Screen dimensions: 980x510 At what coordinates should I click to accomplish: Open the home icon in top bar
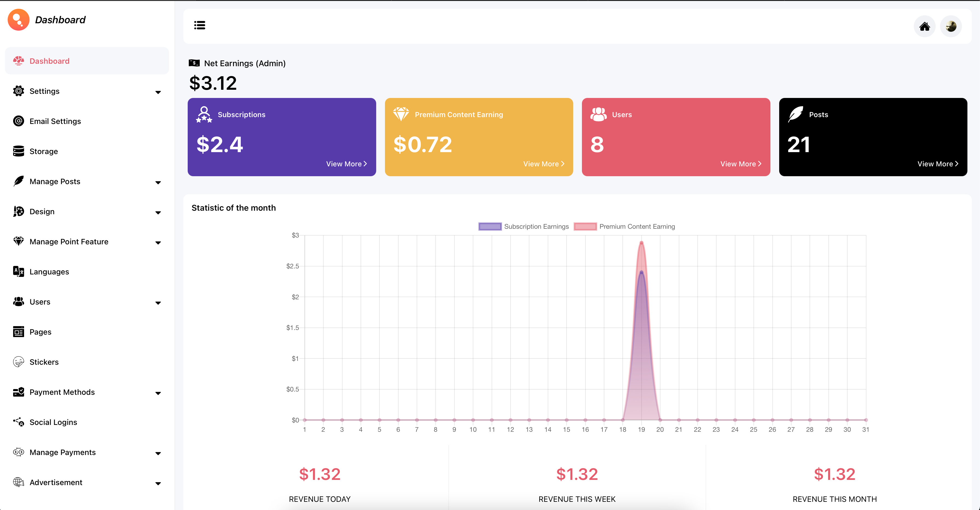pyautogui.click(x=924, y=26)
